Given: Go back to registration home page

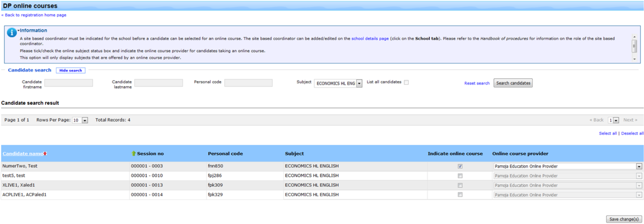Looking at the screenshot, I should (35, 15).
